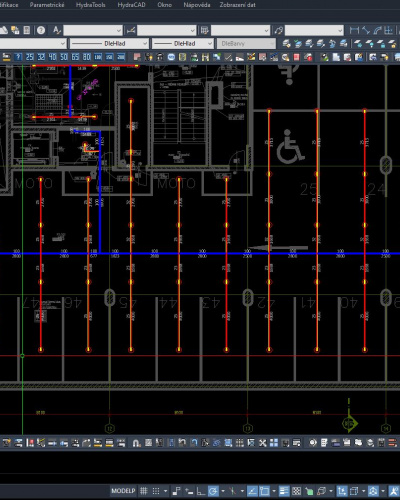This screenshot has height=500, width=400.
Task: Open the Zobrazení dat menu
Action: (237, 5)
